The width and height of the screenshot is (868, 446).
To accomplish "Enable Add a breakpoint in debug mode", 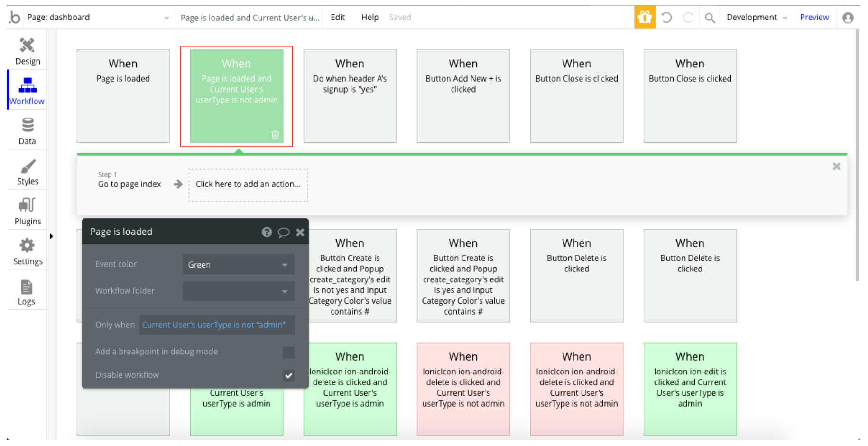I will point(288,352).
